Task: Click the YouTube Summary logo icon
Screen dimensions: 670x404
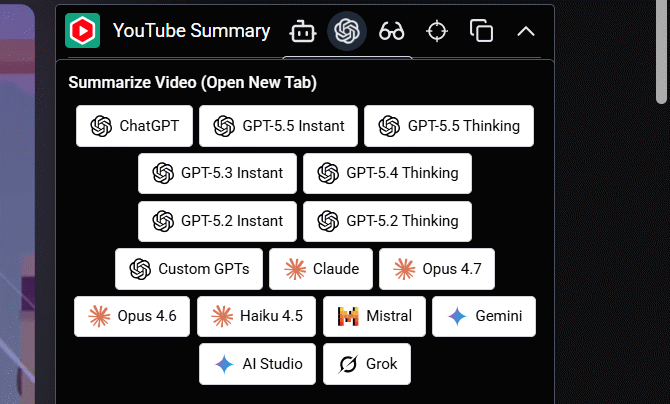Action: point(82,30)
